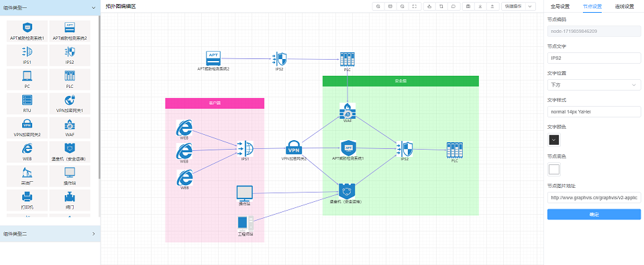This screenshot has height=265, width=644.
Task: Select 堡垒机（安全运维）node on canvas
Action: click(346, 191)
